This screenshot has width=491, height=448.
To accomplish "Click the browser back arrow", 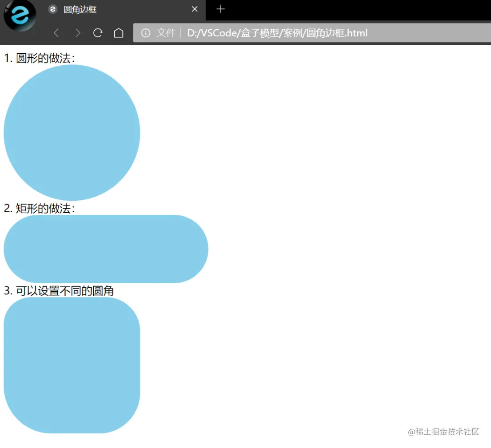I will pos(56,33).
